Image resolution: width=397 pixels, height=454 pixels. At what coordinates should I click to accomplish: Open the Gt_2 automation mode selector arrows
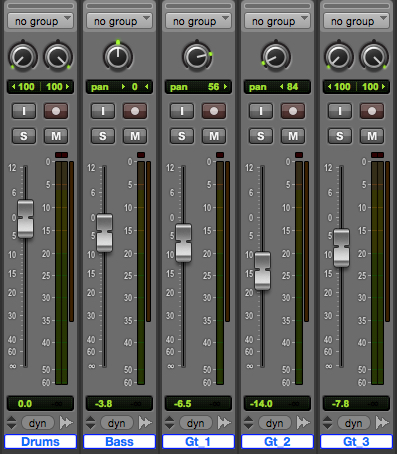point(249,423)
